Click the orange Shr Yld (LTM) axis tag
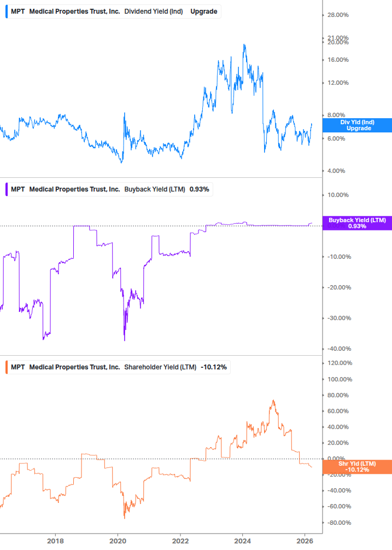Image resolution: width=392 pixels, height=550 pixels. pos(357,467)
